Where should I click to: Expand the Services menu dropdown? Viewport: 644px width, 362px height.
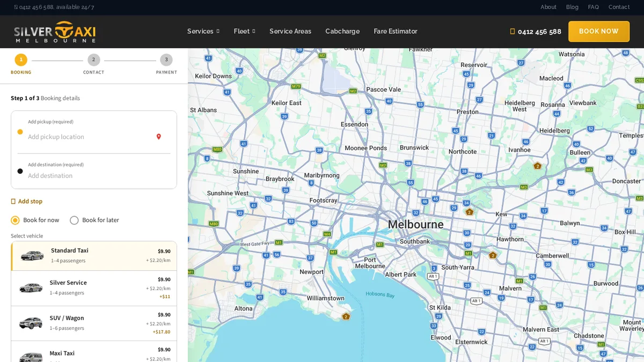[x=203, y=31]
